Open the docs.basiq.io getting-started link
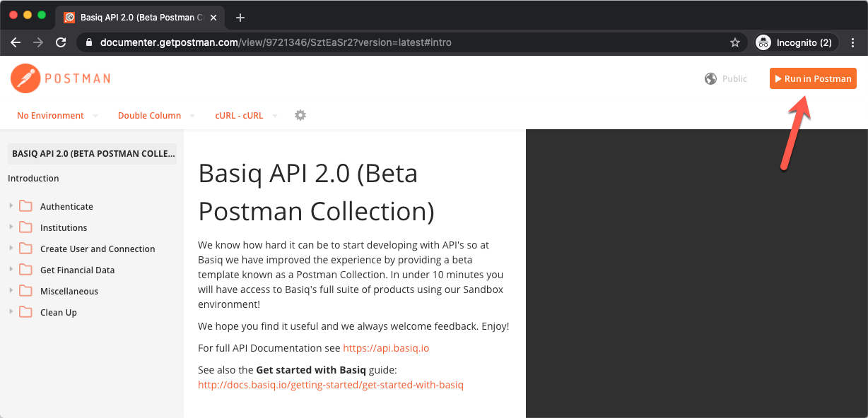 click(x=331, y=385)
